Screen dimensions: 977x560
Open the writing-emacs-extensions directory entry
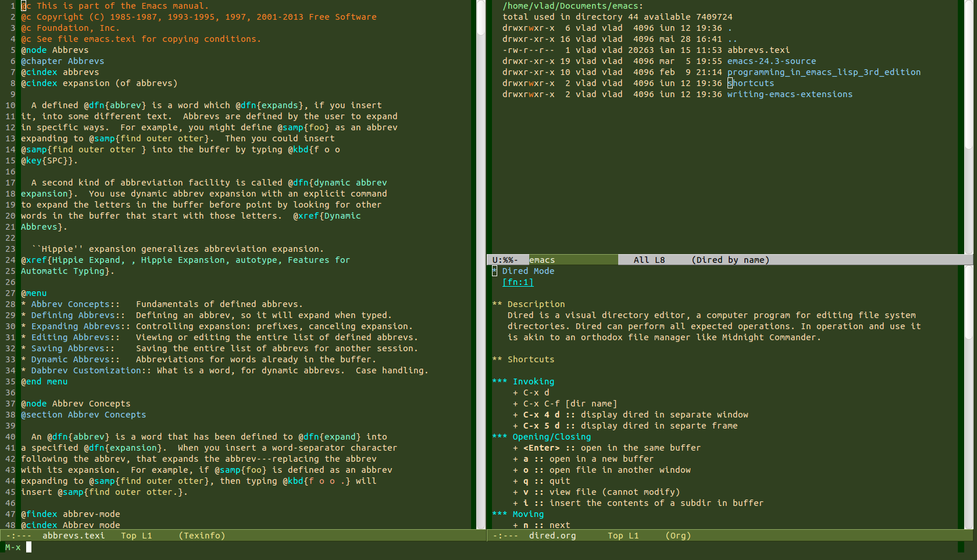(790, 94)
